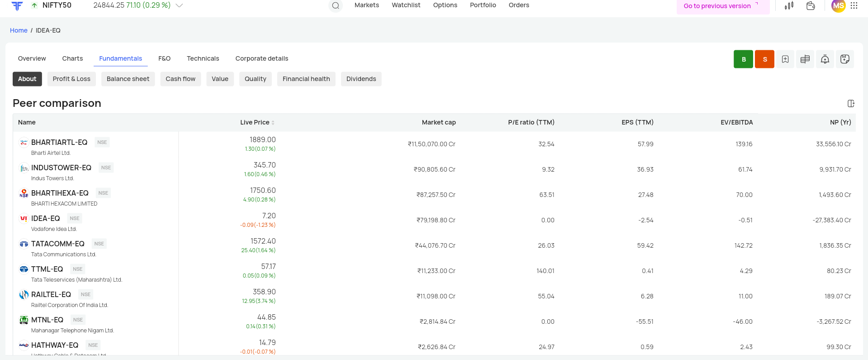Click the NIFTY50 green up arrow
Screen dimensions: 868x360
(34, 5)
